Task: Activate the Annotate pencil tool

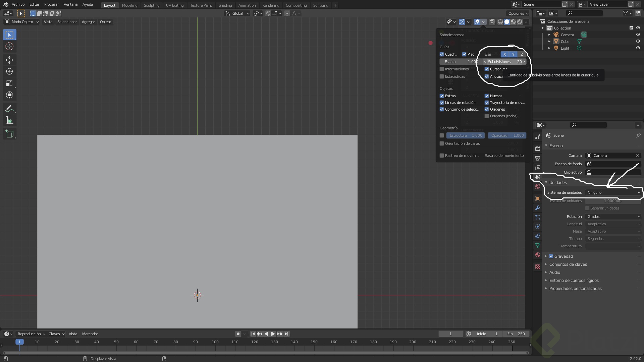Action: click(9, 109)
